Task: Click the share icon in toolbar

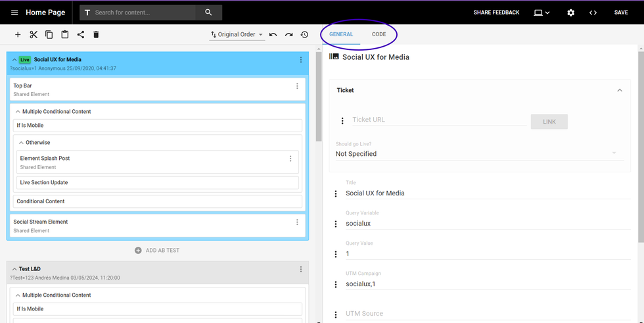Action: click(x=80, y=35)
